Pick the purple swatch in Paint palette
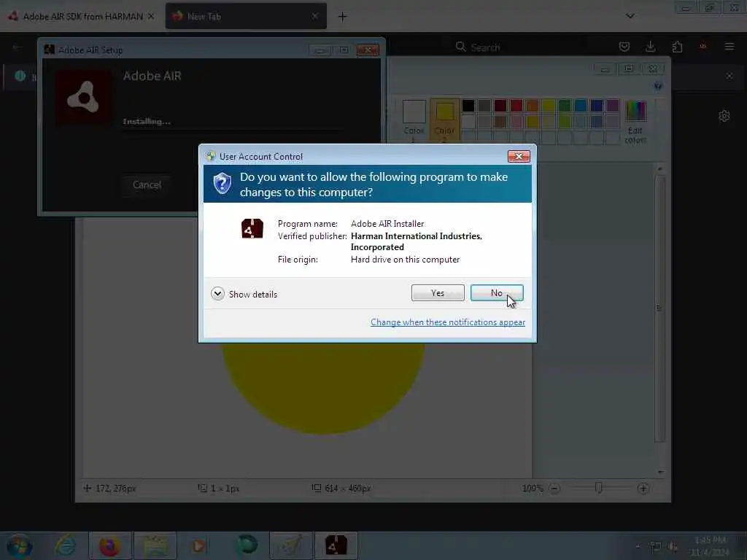The height and width of the screenshot is (560, 747). 613,105
